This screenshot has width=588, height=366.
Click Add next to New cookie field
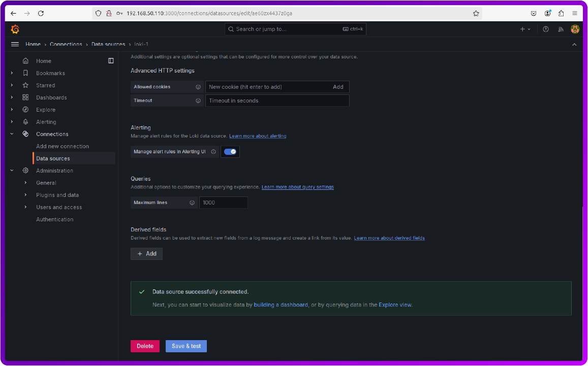tap(338, 87)
